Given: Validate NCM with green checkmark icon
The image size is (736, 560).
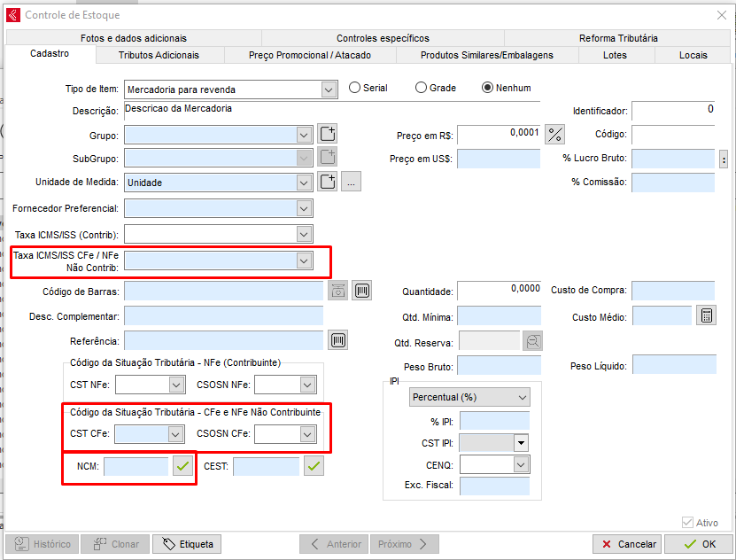Looking at the screenshot, I should (182, 466).
